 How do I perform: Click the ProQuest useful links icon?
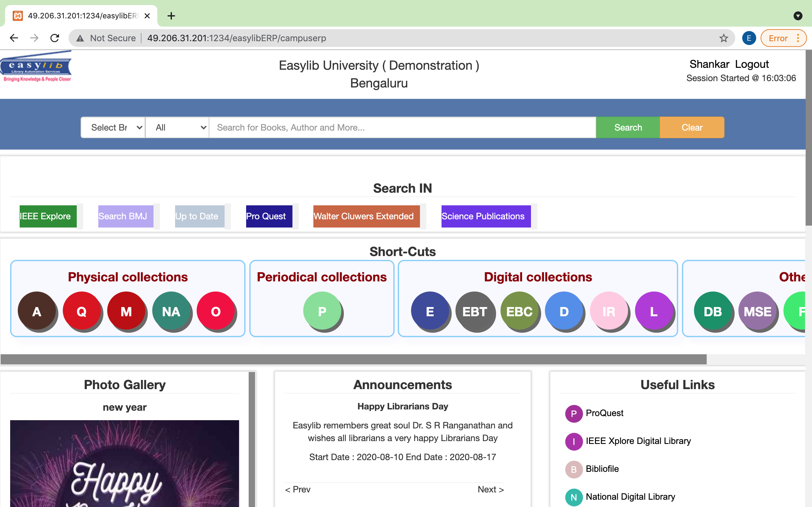tap(574, 413)
